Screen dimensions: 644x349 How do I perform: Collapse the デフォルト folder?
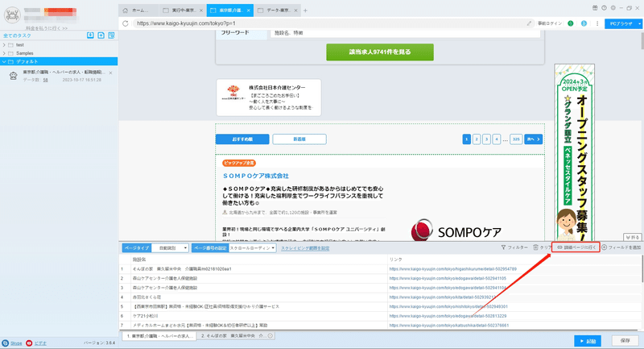(4, 62)
